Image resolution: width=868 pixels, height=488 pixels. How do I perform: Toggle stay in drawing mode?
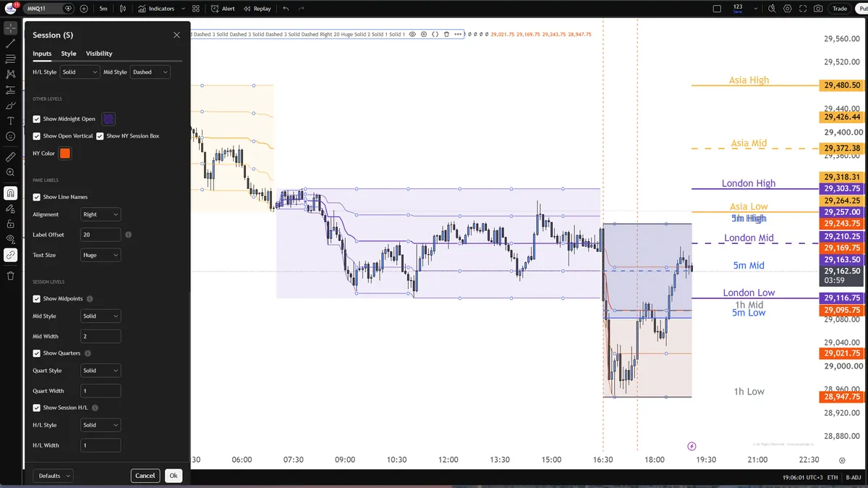point(10,209)
